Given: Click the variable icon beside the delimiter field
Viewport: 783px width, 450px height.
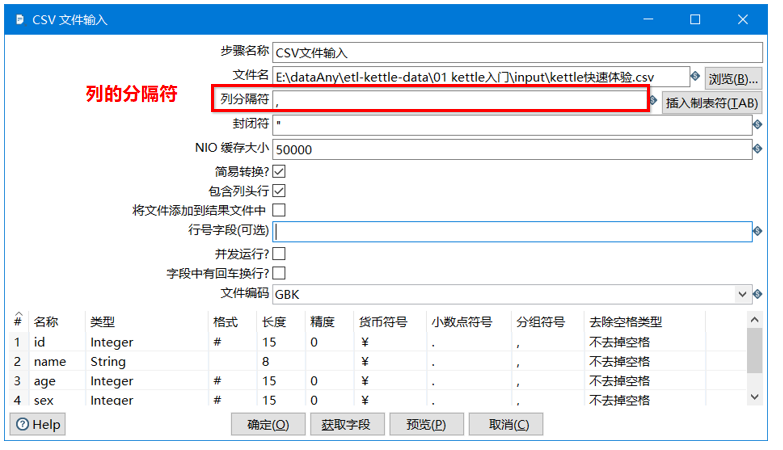Looking at the screenshot, I should coord(654,100).
